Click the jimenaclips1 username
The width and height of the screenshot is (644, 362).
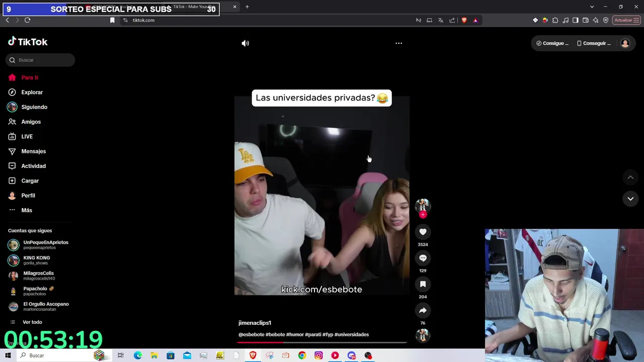255,323
